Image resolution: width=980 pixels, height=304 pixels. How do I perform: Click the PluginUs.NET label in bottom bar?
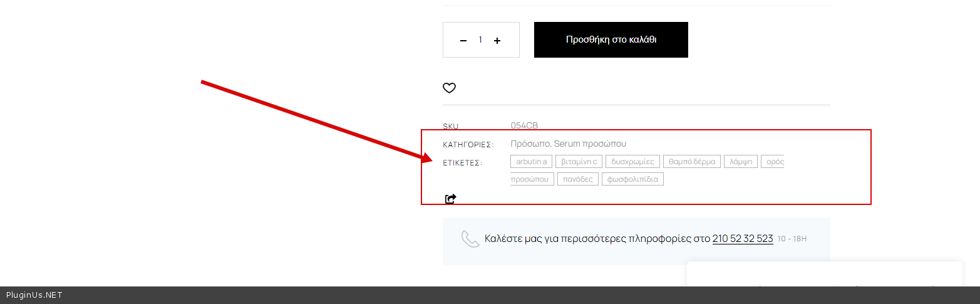pos(34,295)
